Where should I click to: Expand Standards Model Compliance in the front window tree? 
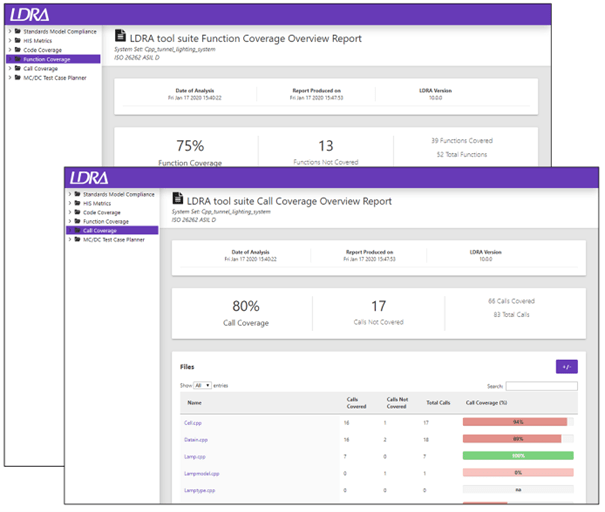pyautogui.click(x=68, y=194)
